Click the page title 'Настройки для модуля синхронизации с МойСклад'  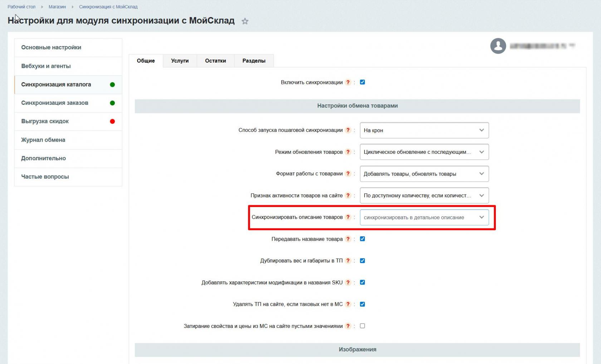coord(121,20)
